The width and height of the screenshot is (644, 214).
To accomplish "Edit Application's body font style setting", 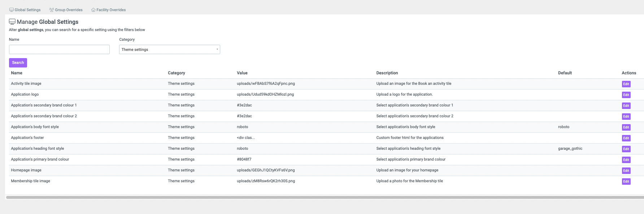I will click(626, 127).
